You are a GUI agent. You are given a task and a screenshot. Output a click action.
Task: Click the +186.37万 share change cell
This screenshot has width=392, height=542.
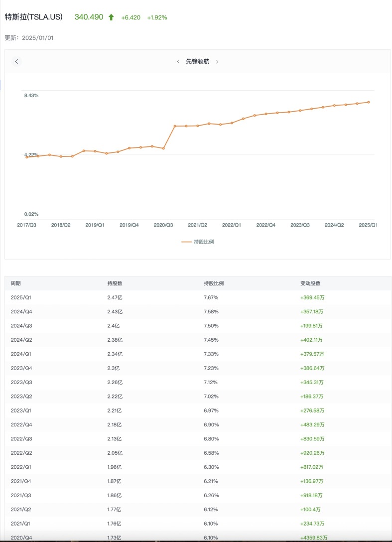tap(312, 397)
